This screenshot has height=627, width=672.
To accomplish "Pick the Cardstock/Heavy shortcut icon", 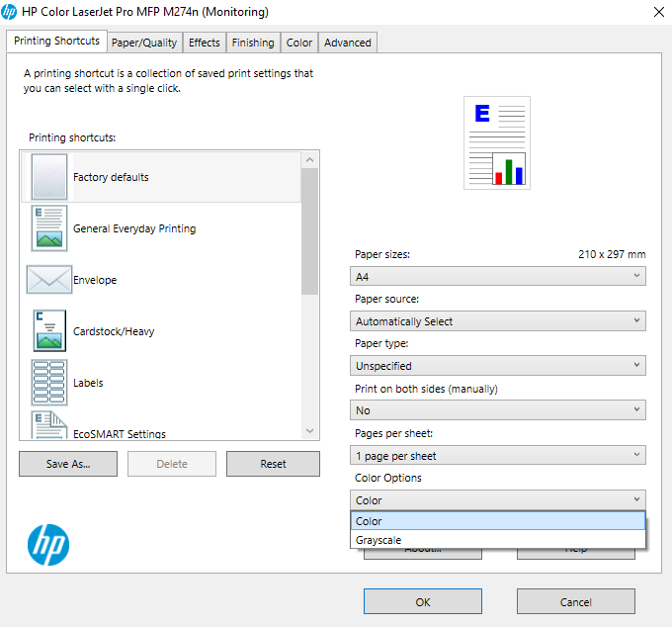I will (x=49, y=331).
